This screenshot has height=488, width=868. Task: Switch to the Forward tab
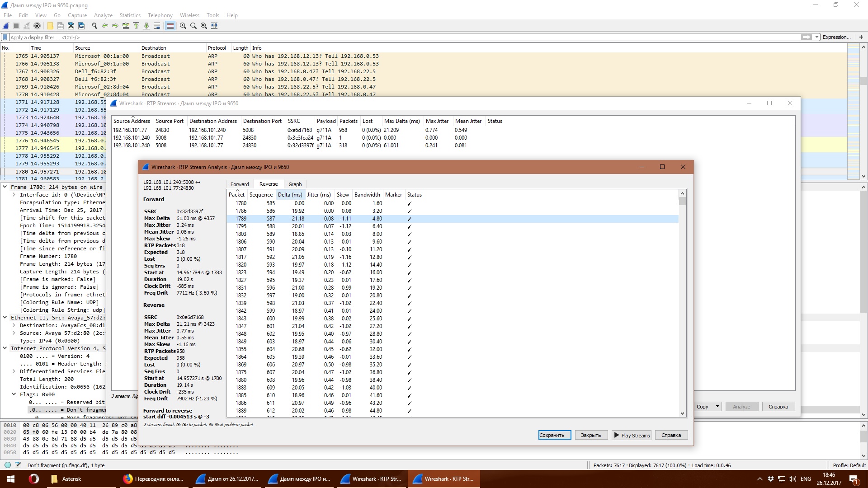pyautogui.click(x=239, y=184)
